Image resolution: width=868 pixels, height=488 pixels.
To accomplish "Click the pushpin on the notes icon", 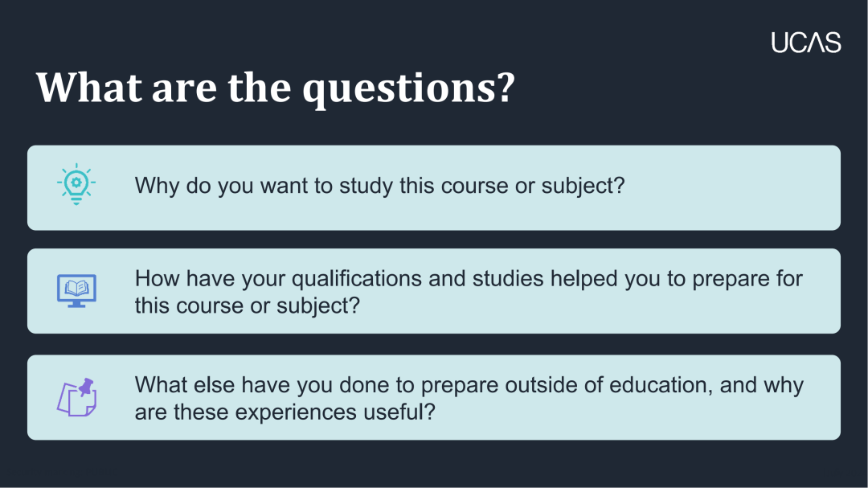I will point(86,388).
